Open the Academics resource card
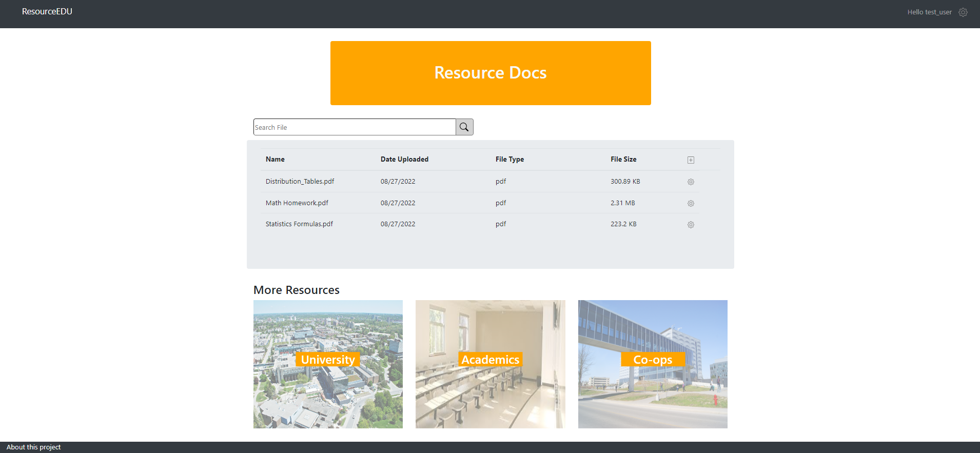The width and height of the screenshot is (980, 453). pyautogui.click(x=490, y=364)
